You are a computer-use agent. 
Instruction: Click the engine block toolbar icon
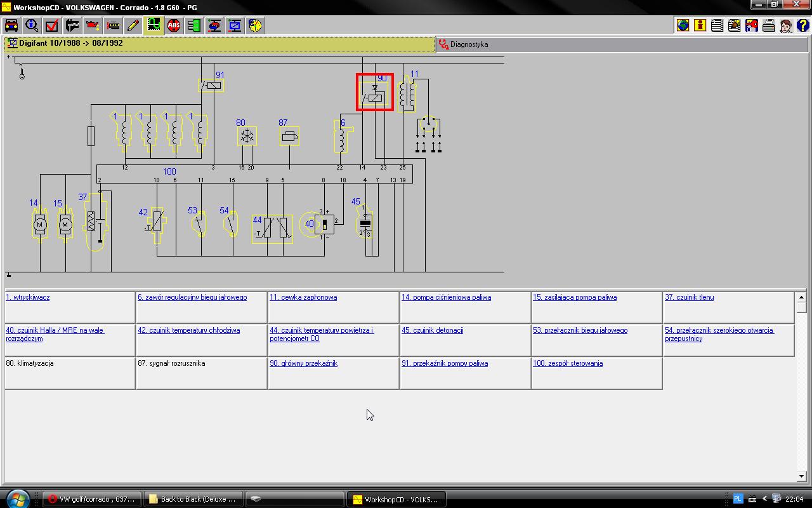[x=113, y=25]
